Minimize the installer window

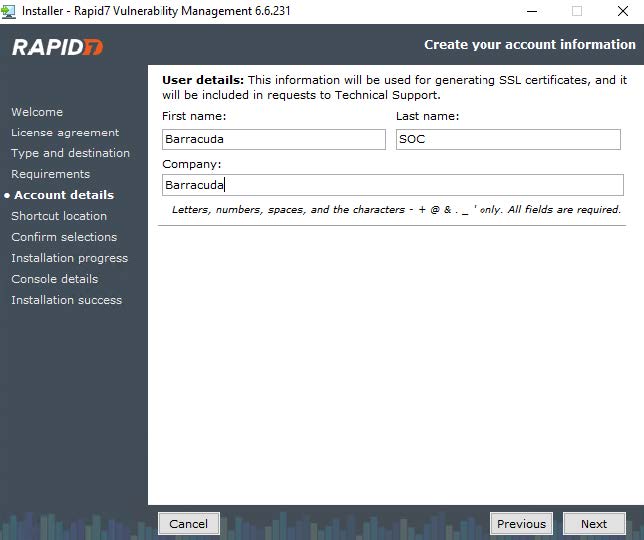point(532,11)
